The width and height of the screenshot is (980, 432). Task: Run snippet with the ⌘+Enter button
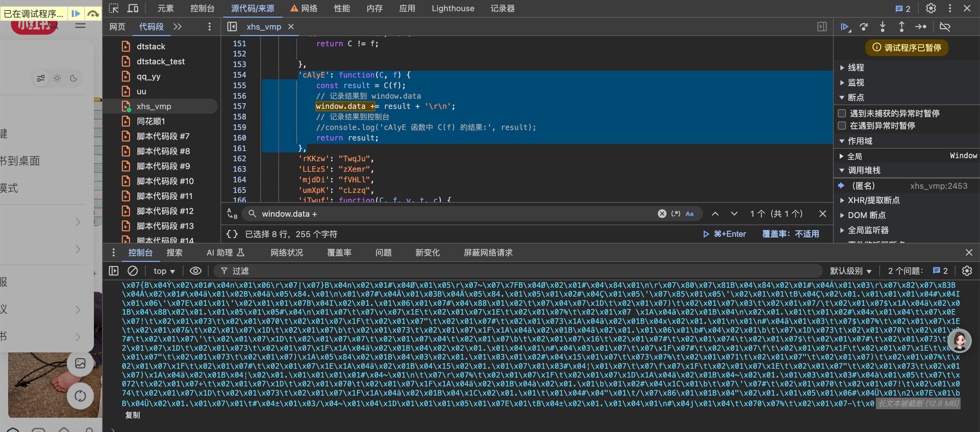[x=724, y=234]
